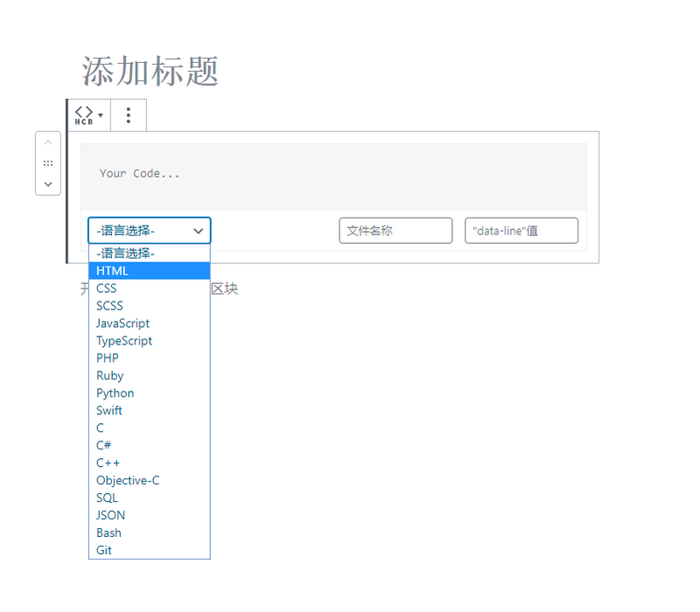The image size is (700, 612).
Task: Select Objective-C language option
Action: 150,480
